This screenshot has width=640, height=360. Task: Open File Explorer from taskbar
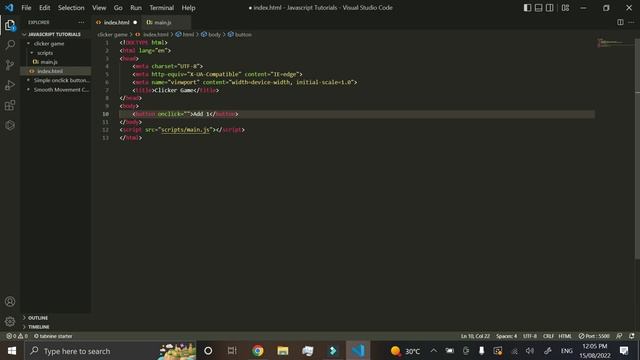(282, 351)
